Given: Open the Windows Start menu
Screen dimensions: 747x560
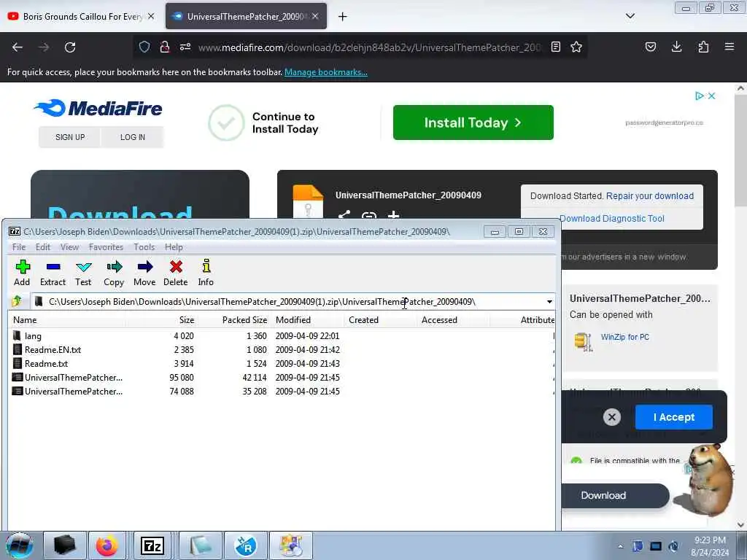Looking at the screenshot, I should (20, 545).
